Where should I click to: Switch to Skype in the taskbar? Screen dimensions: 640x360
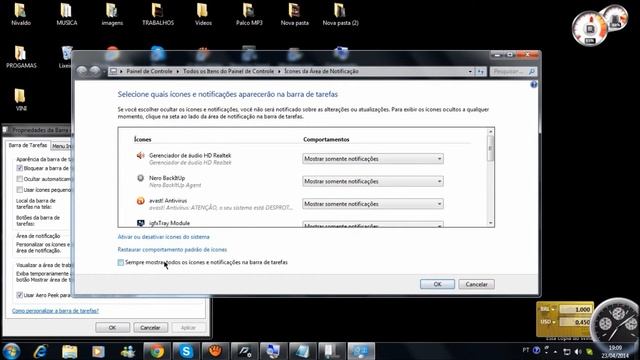coord(186,351)
